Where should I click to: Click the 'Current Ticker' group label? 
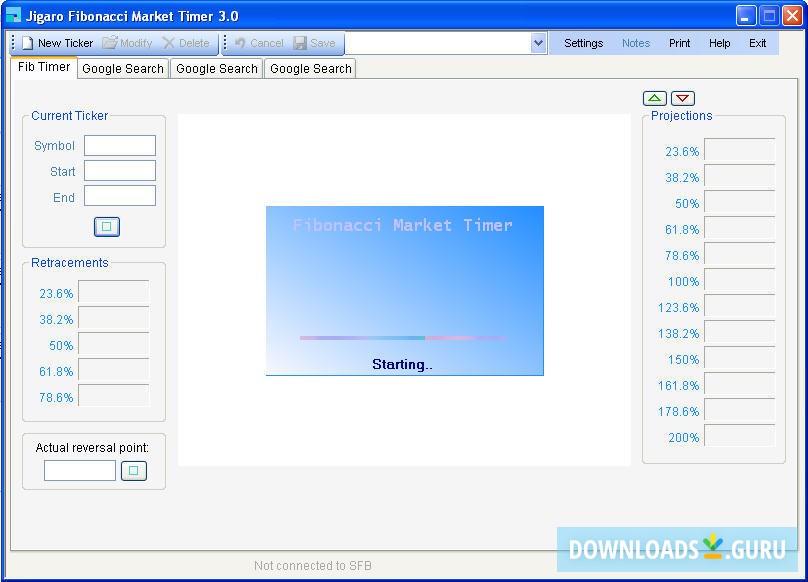pyautogui.click(x=70, y=115)
